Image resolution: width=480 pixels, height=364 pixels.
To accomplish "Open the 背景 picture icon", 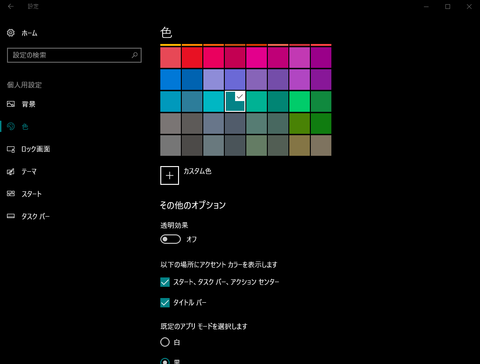I will click(x=11, y=104).
